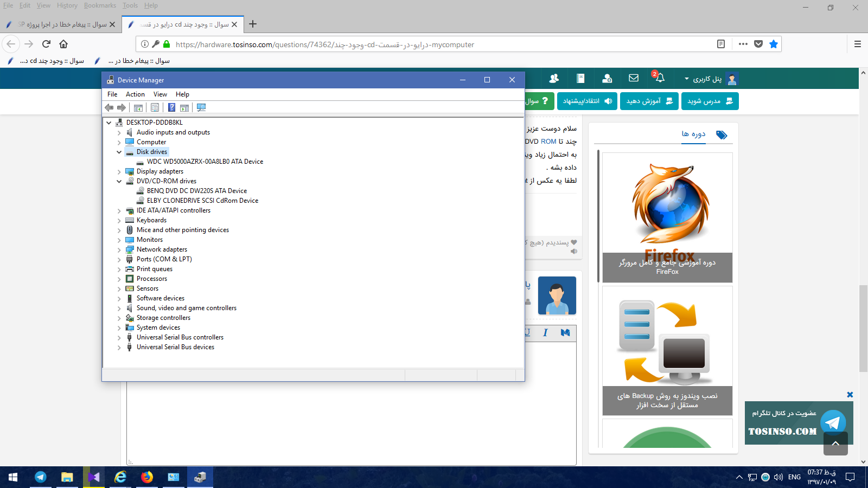The width and height of the screenshot is (868, 488).
Task: Toggle Reader View icon in address bar
Action: [x=721, y=44]
